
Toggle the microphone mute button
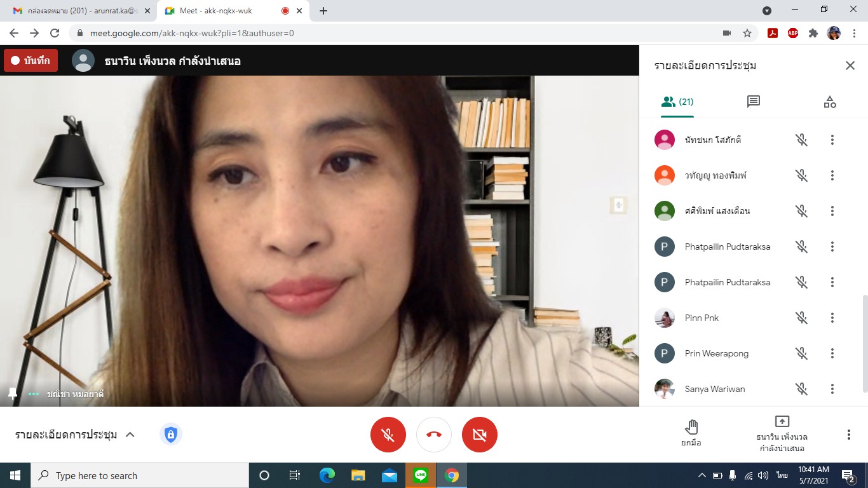(388, 435)
